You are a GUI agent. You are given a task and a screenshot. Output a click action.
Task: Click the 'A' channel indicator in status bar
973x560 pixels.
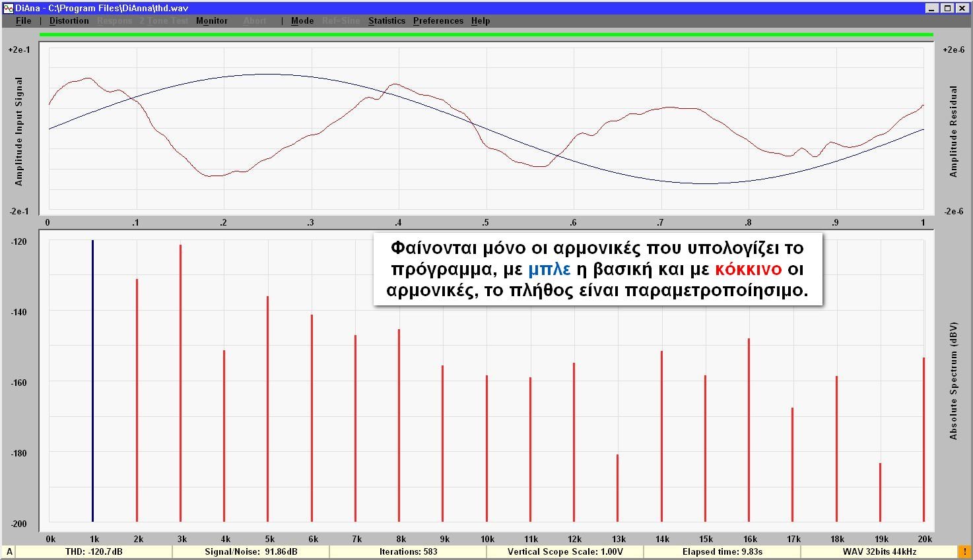pyautogui.click(x=9, y=551)
